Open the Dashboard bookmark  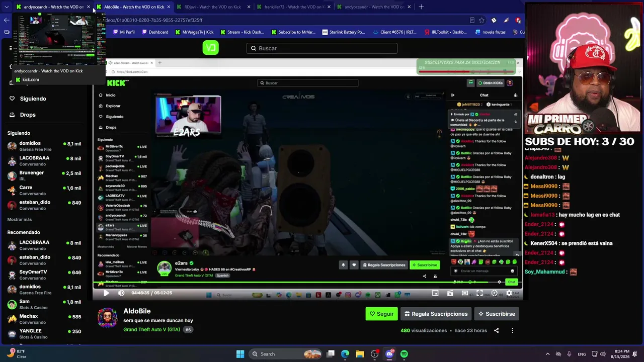coord(154,32)
